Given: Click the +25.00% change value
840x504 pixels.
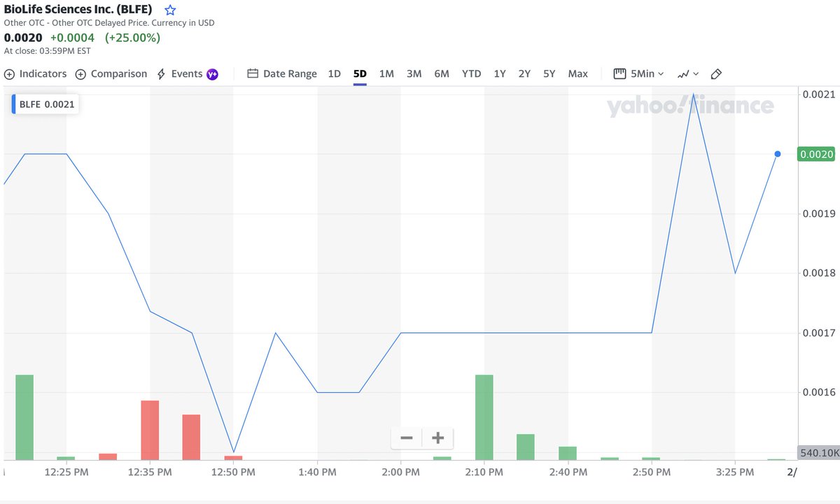Looking at the screenshot, I should 133,37.
